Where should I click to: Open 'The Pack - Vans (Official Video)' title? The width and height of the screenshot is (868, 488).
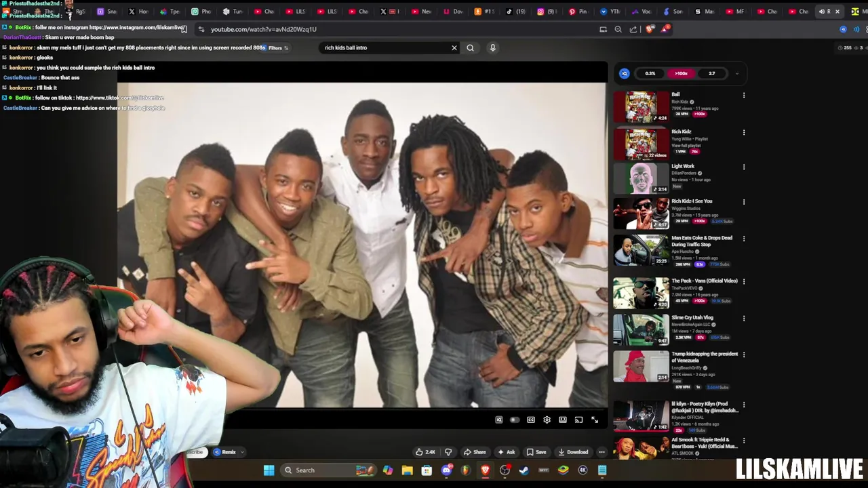tap(705, 281)
